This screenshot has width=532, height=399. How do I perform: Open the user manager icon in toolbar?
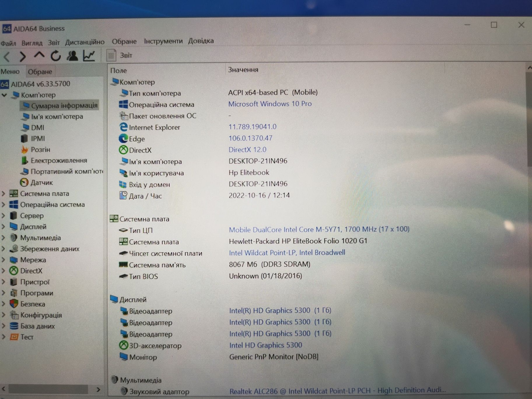pos(72,55)
